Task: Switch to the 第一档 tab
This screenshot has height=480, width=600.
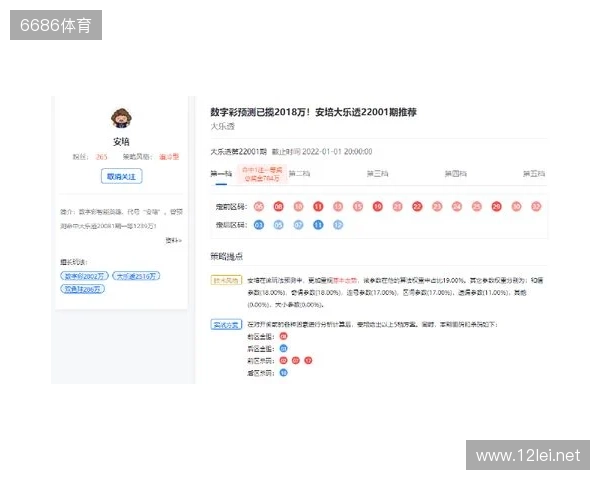Action: (221, 174)
